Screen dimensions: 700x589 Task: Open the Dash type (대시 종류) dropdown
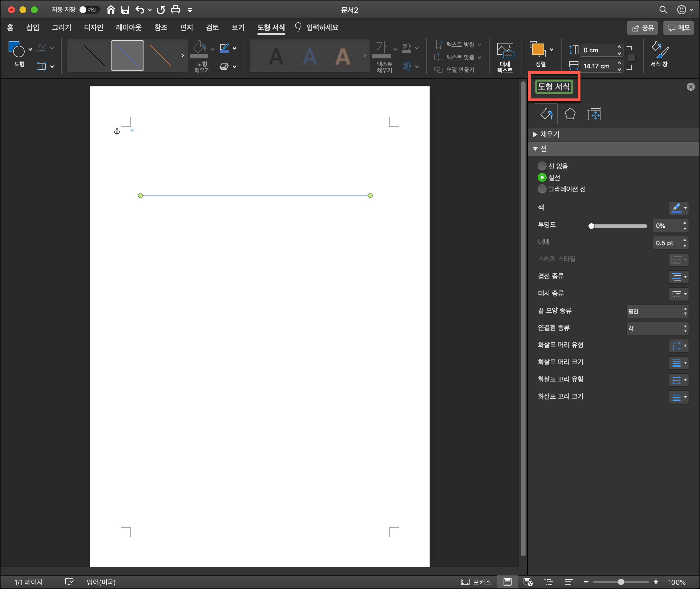[679, 294]
